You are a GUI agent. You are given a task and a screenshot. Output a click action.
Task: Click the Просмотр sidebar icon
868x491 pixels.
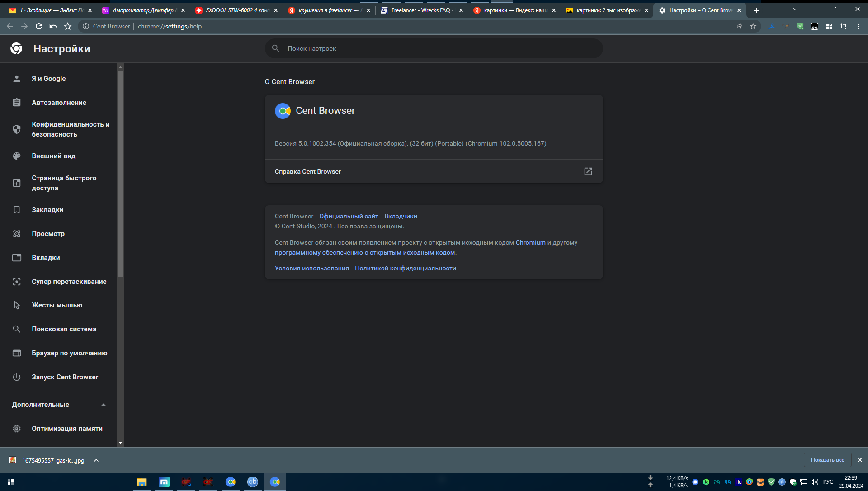point(17,234)
